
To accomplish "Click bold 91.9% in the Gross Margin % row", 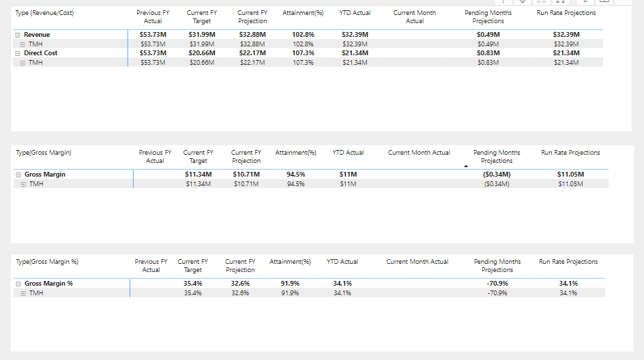I will tap(290, 284).
